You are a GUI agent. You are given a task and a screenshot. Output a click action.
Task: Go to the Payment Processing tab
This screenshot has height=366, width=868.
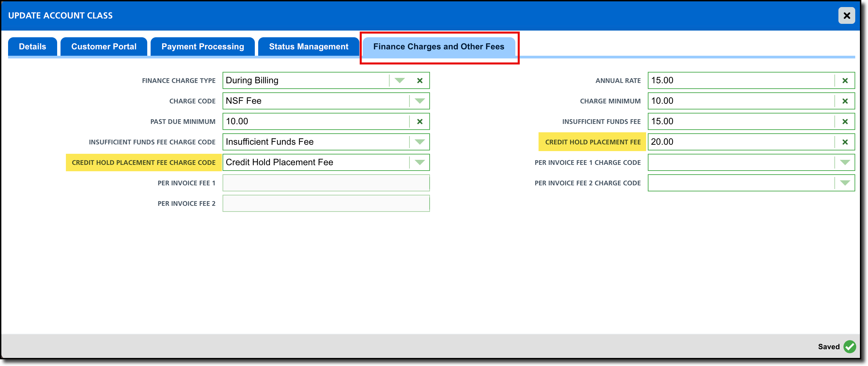(x=202, y=46)
